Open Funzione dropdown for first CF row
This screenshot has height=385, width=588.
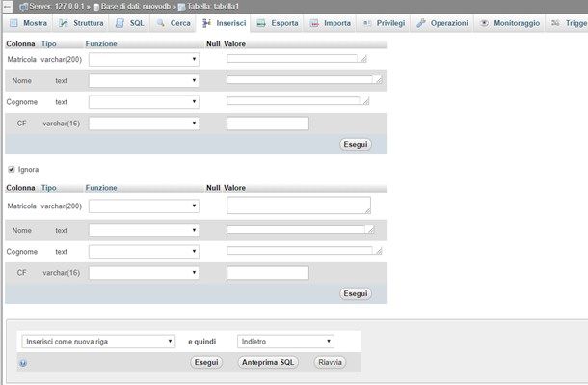(144, 124)
